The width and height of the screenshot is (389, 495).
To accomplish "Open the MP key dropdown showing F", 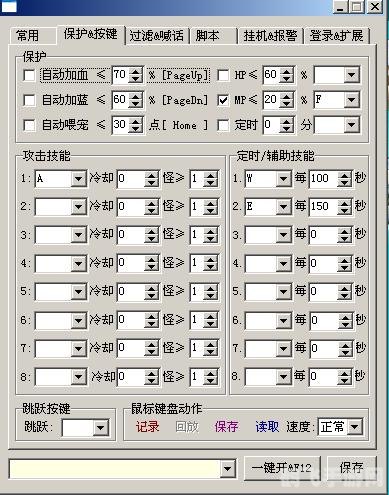I will pyautogui.click(x=351, y=100).
